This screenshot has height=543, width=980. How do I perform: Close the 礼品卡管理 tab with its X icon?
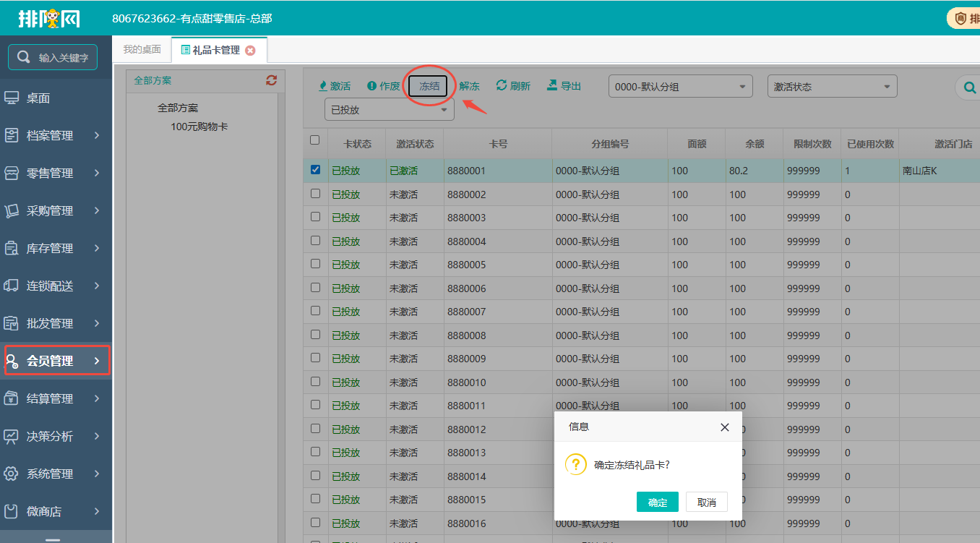(250, 51)
